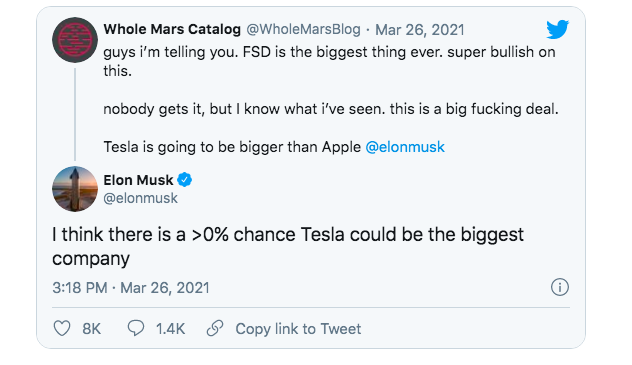The image size is (632, 365).
Task: Open the 'FSD is the biggest thing' tweet text
Action: pyautogui.click(x=331, y=100)
